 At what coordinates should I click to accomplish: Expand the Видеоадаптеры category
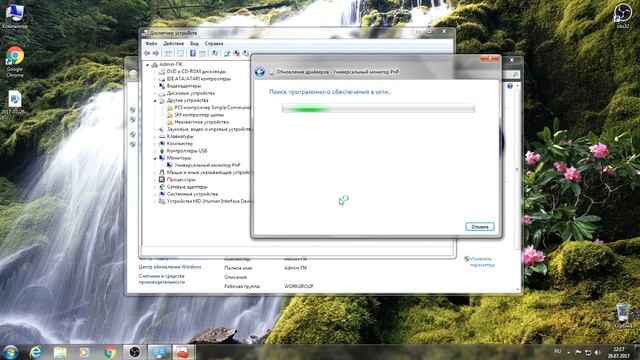pos(155,86)
